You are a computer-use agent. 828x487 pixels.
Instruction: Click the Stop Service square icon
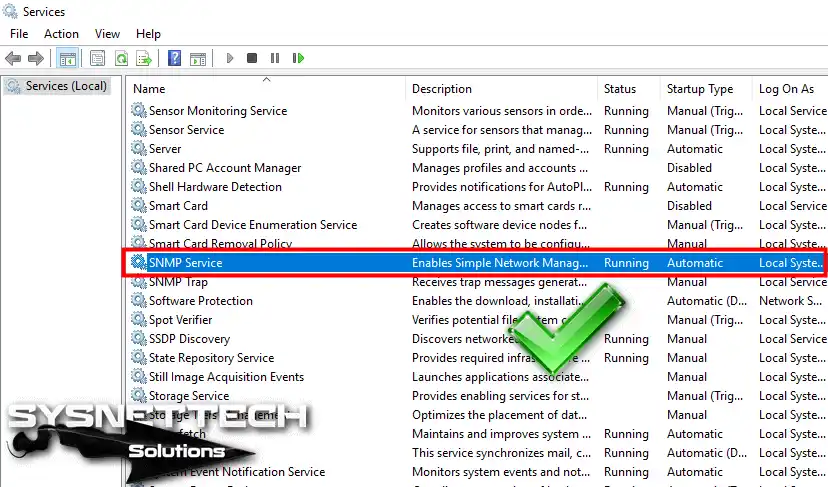252,58
